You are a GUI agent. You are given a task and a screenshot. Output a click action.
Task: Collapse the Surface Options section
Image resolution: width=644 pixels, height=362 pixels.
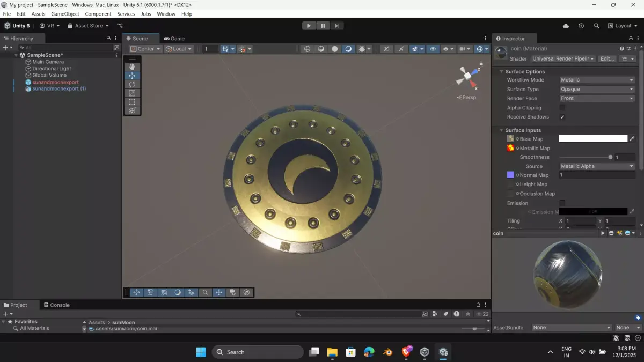click(502, 72)
